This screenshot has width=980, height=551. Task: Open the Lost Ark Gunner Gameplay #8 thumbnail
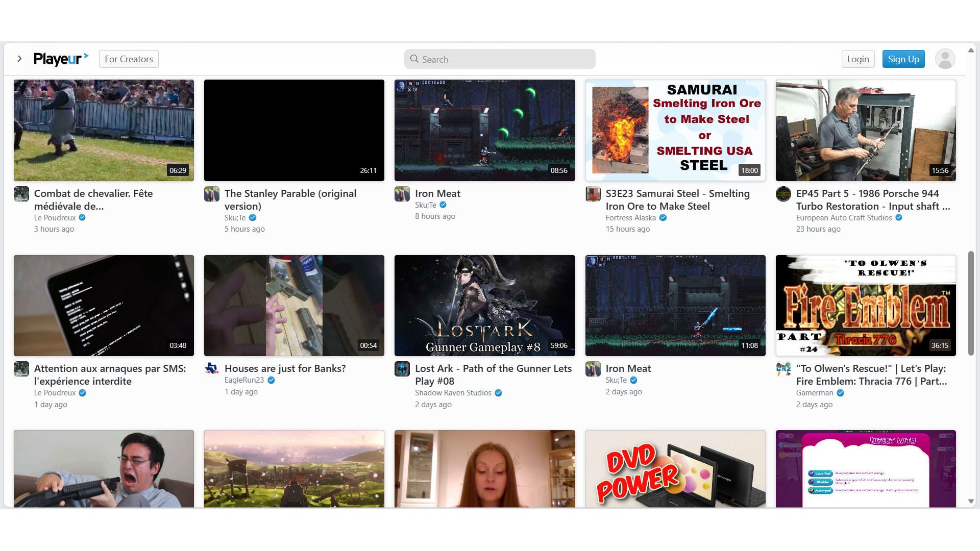coord(484,306)
